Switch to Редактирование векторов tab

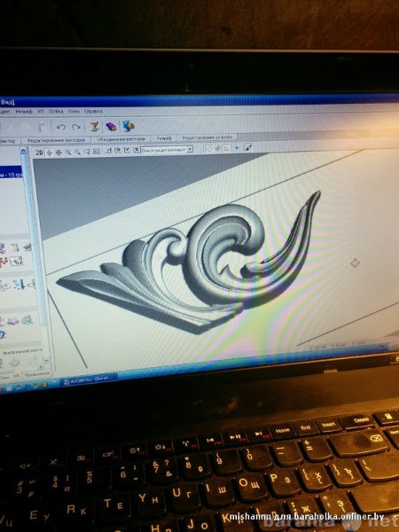click(x=57, y=140)
